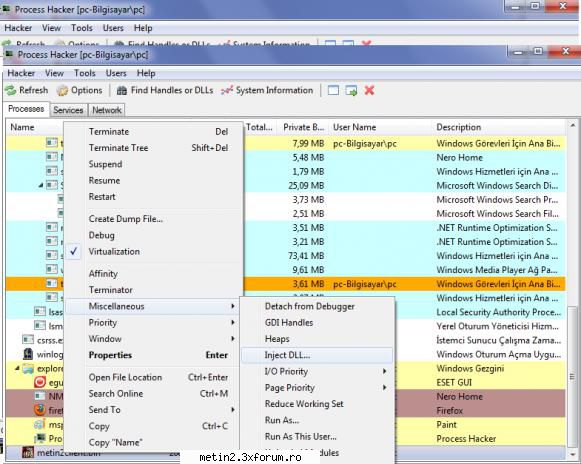The image size is (581, 464).
Task: Open Options via its toolbar icon
Action: (62, 90)
